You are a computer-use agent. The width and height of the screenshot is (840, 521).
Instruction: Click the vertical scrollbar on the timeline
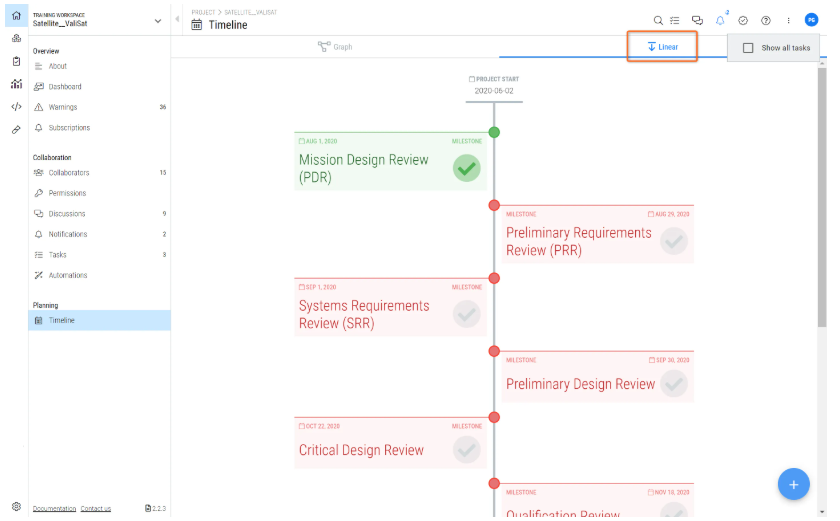(x=822, y=200)
